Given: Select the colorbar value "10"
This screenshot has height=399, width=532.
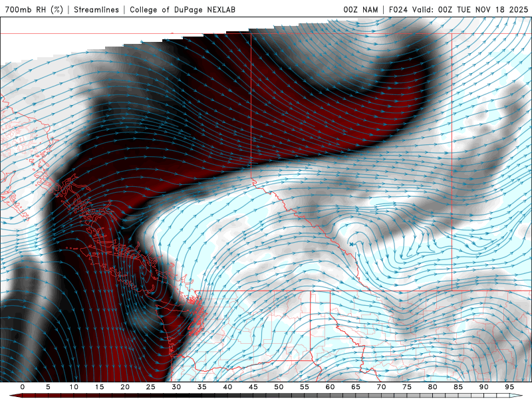Looking at the screenshot, I should [74, 387].
